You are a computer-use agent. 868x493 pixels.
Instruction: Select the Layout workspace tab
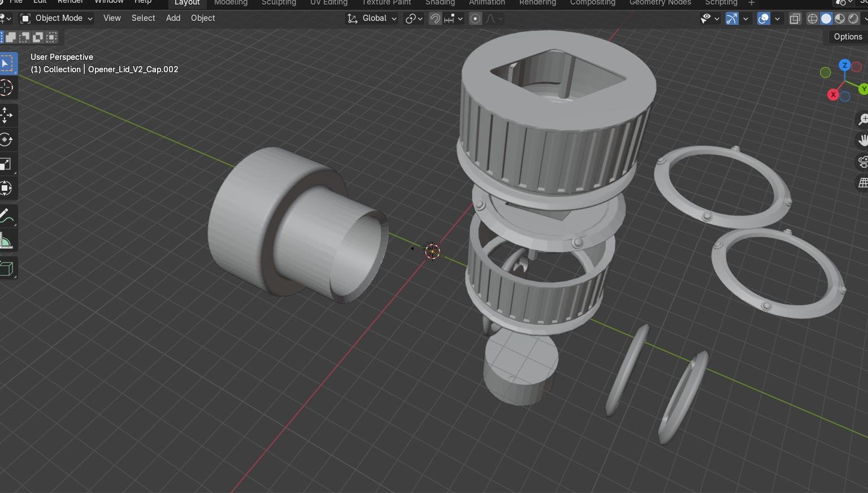click(187, 3)
